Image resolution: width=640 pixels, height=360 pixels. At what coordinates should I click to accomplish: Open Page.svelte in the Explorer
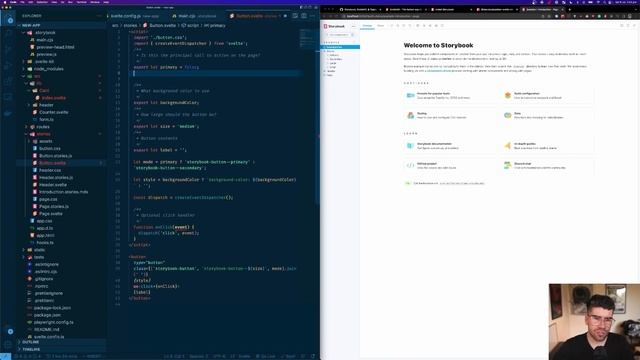tap(51, 214)
